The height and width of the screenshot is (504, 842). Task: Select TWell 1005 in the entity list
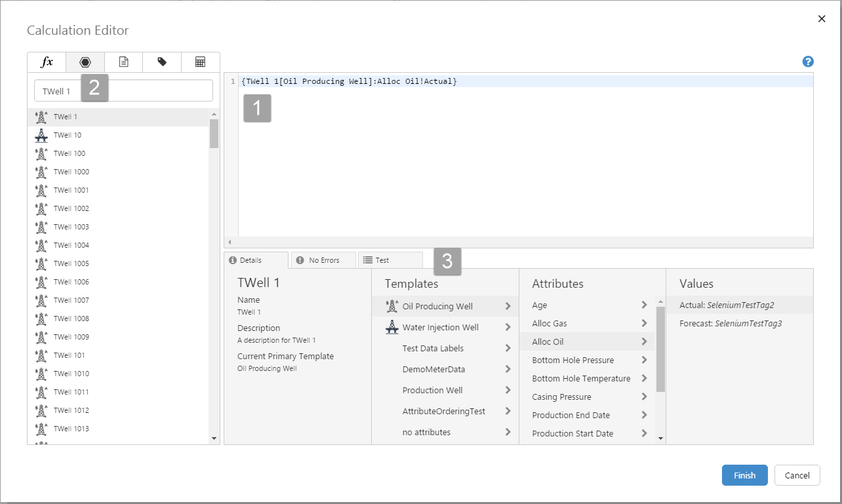71,263
